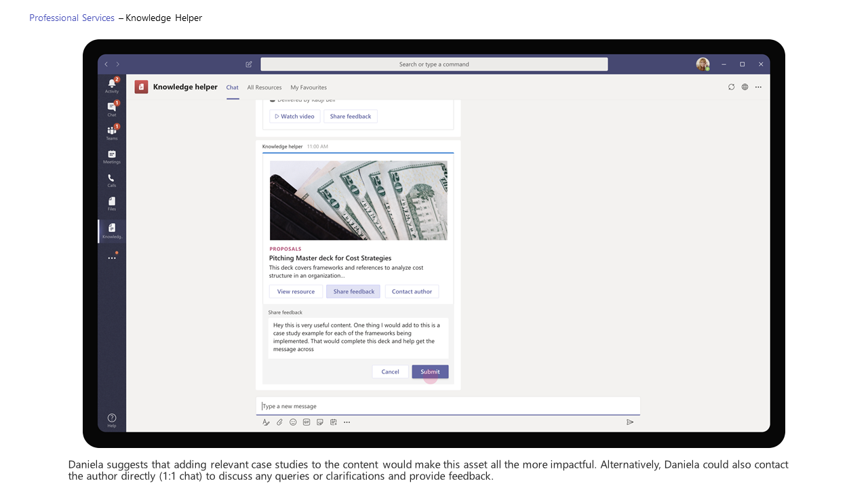Open the emoji picker
This screenshot has height=488, width=868.
click(293, 422)
